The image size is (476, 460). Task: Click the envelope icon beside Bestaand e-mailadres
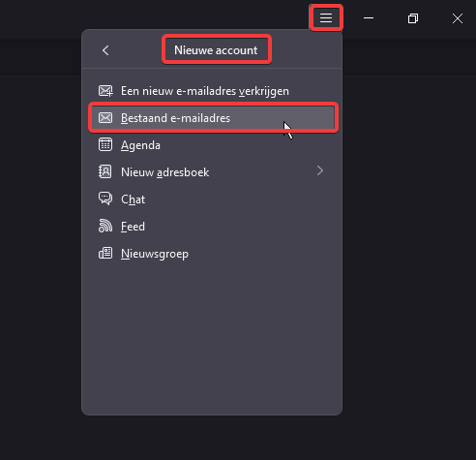(105, 118)
